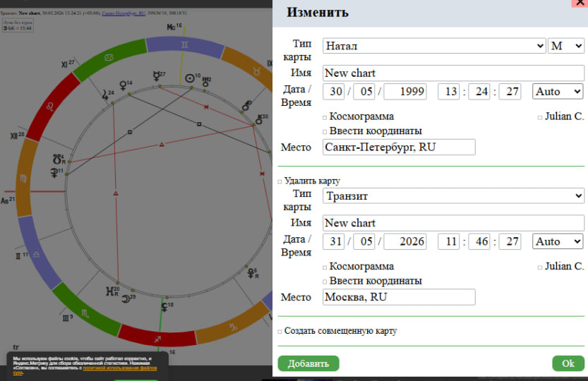Open the Auto timezone dropdown for natal date
The image size is (588, 381).
point(558,92)
